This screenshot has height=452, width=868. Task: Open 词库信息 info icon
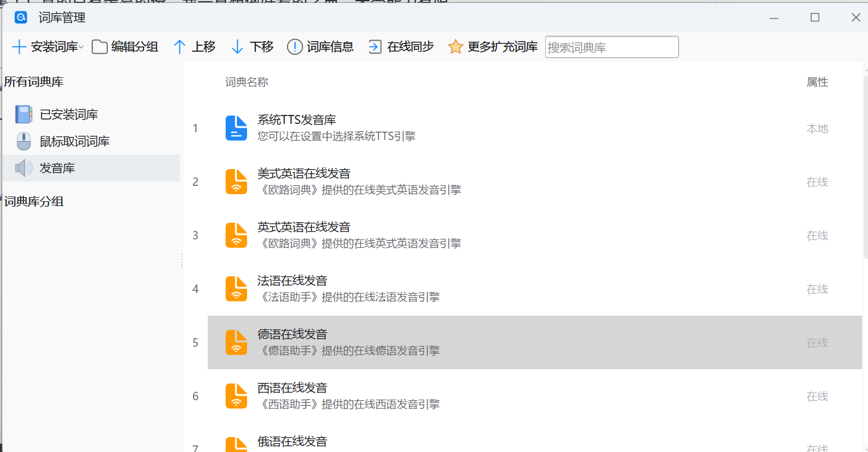pyautogui.click(x=295, y=47)
